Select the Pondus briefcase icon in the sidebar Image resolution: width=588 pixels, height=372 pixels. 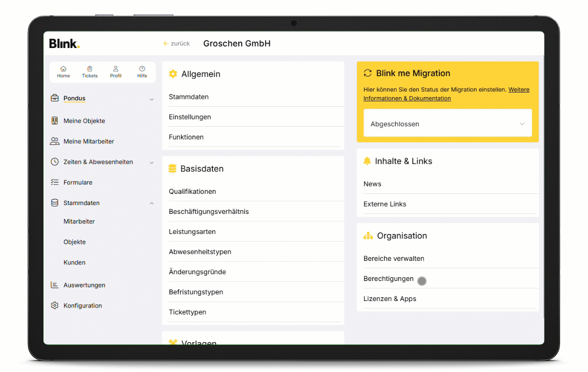tap(55, 98)
